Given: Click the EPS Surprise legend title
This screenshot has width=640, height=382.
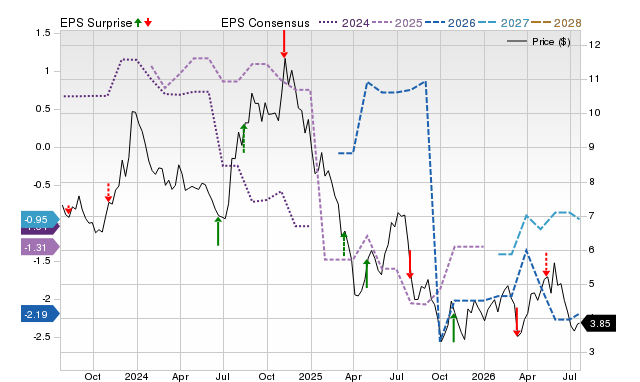Looking at the screenshot, I should (96, 23).
